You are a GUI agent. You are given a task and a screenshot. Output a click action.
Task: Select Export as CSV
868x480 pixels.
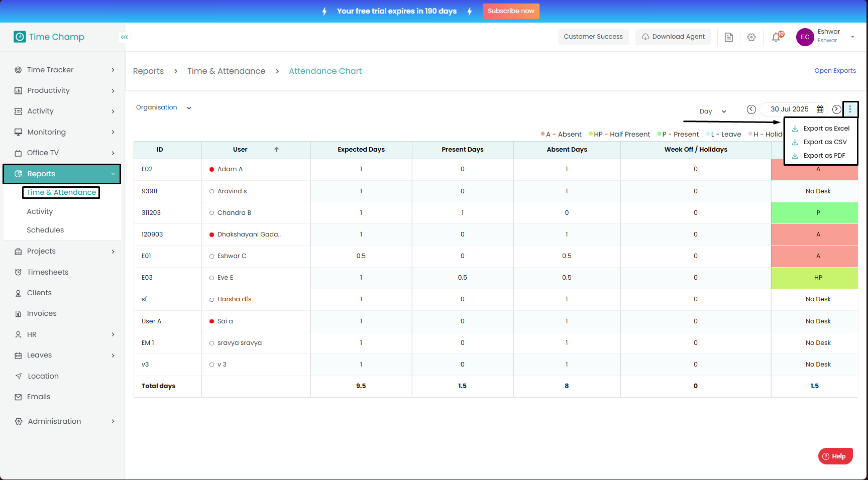tap(824, 142)
